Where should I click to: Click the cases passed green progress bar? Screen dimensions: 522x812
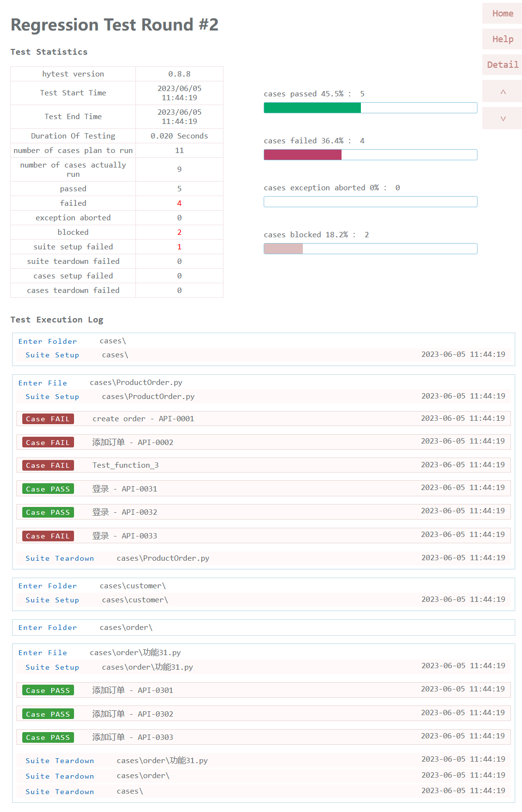pyautogui.click(x=371, y=108)
